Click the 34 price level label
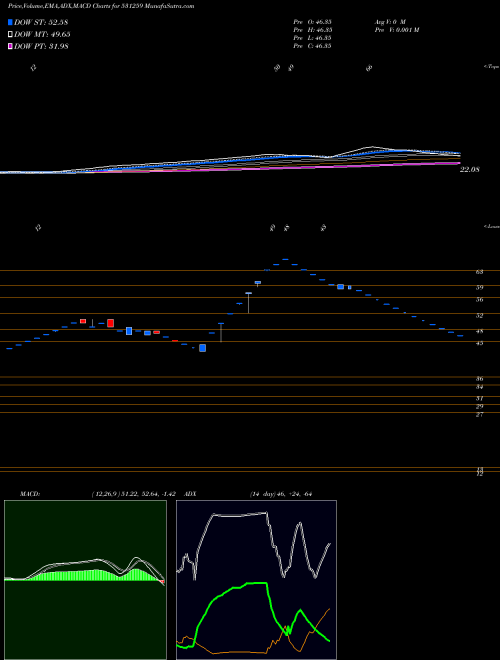The height and width of the screenshot is (660, 500). coord(479,386)
